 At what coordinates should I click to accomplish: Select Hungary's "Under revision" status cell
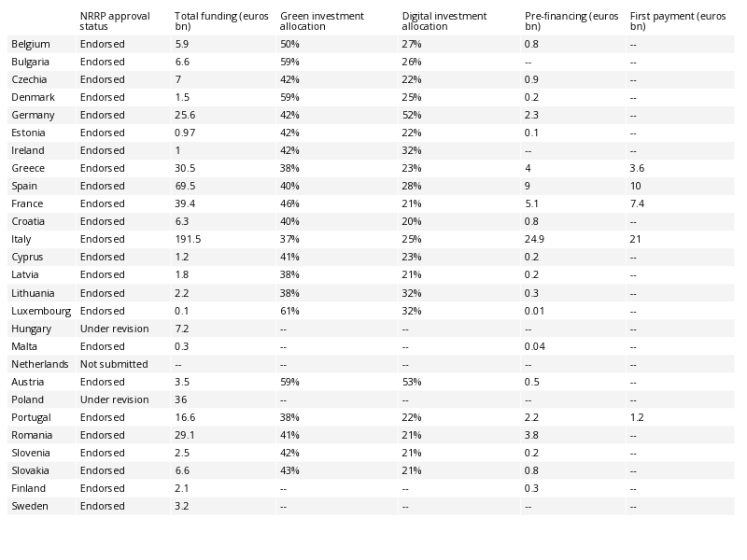[114, 329]
